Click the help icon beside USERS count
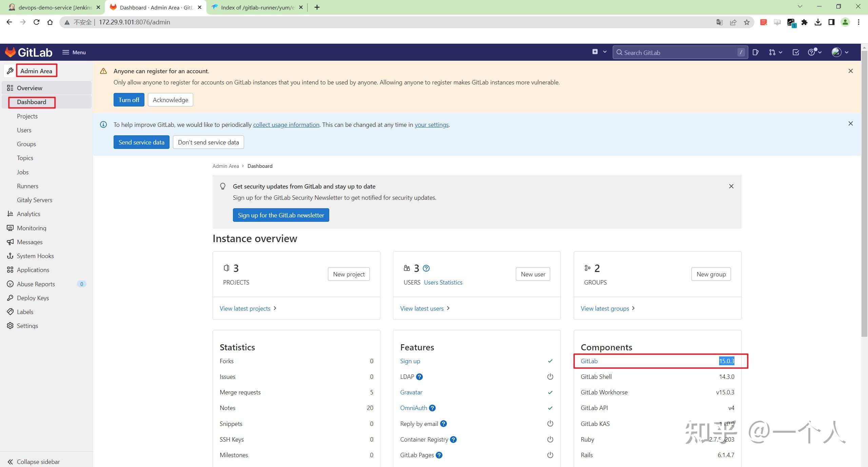 [426, 268]
